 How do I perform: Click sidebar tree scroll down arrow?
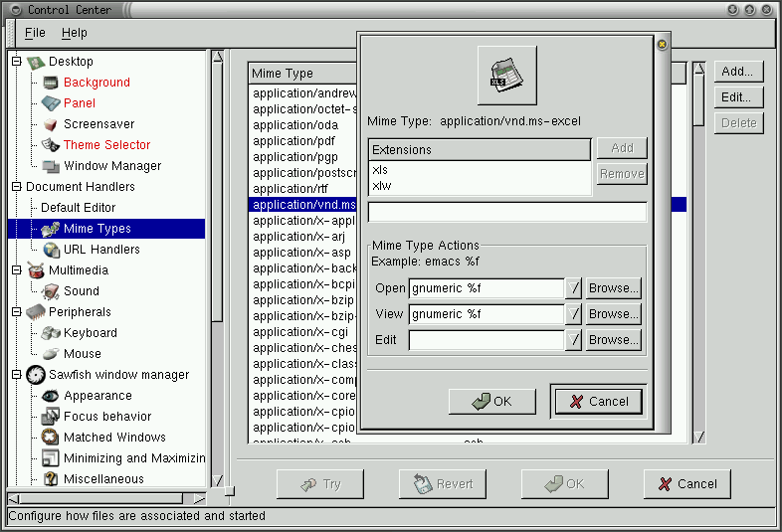click(218, 480)
